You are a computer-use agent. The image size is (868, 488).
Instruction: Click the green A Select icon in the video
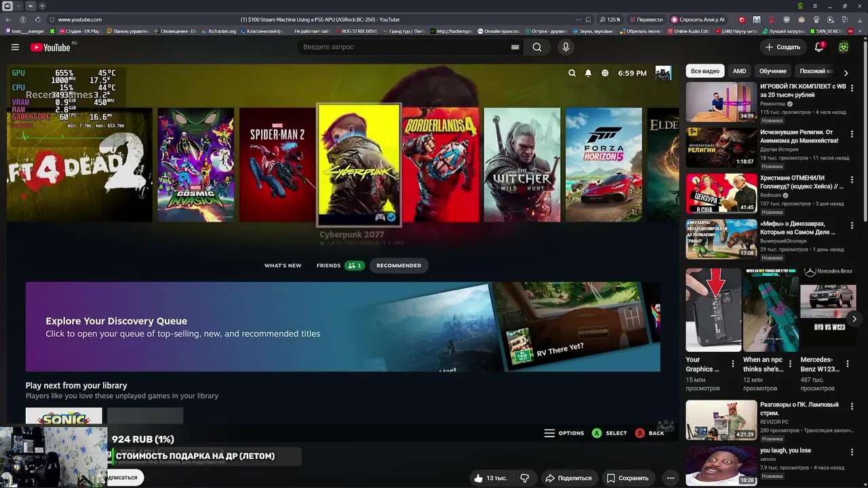(x=597, y=433)
